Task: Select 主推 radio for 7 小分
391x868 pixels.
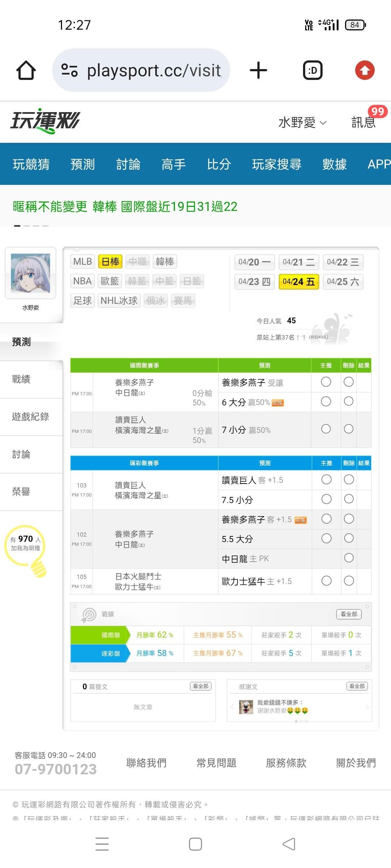Action: (x=326, y=429)
